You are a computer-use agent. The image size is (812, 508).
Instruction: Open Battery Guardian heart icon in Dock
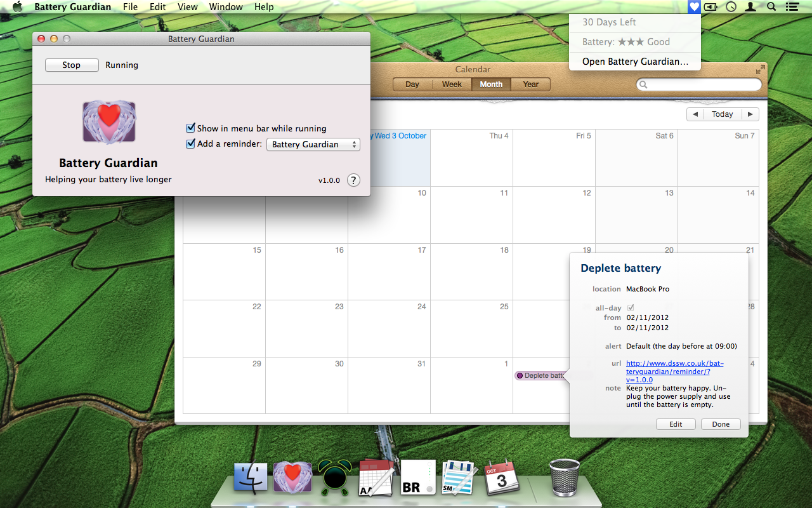click(x=292, y=477)
